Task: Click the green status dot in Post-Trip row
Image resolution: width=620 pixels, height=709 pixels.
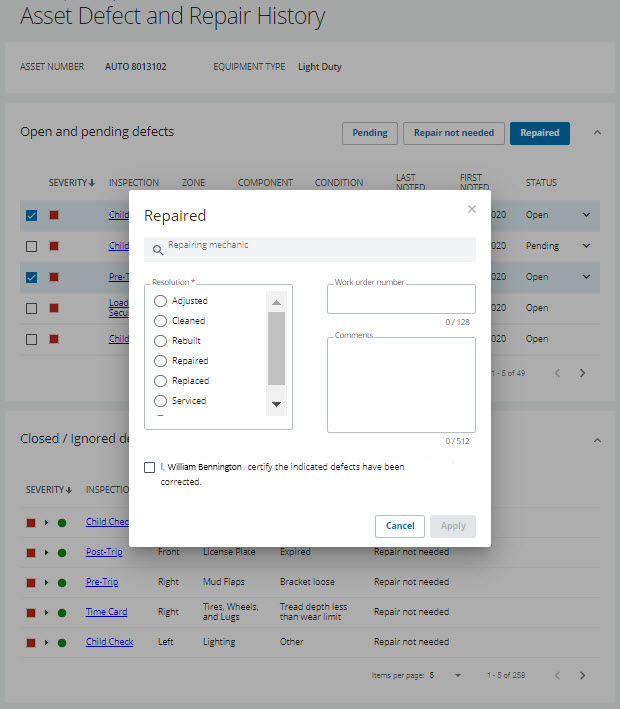Action: 62,553
